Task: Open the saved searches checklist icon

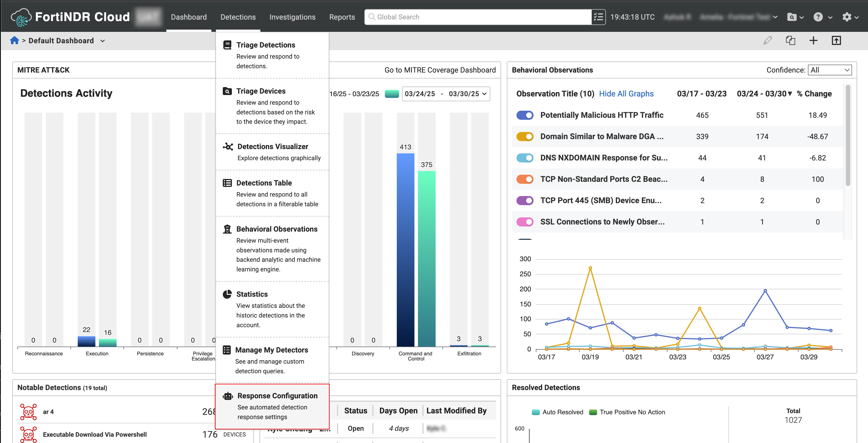Action: point(598,17)
